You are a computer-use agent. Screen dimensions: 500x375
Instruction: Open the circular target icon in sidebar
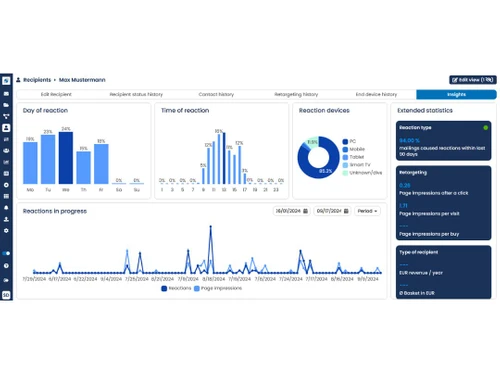6,185
